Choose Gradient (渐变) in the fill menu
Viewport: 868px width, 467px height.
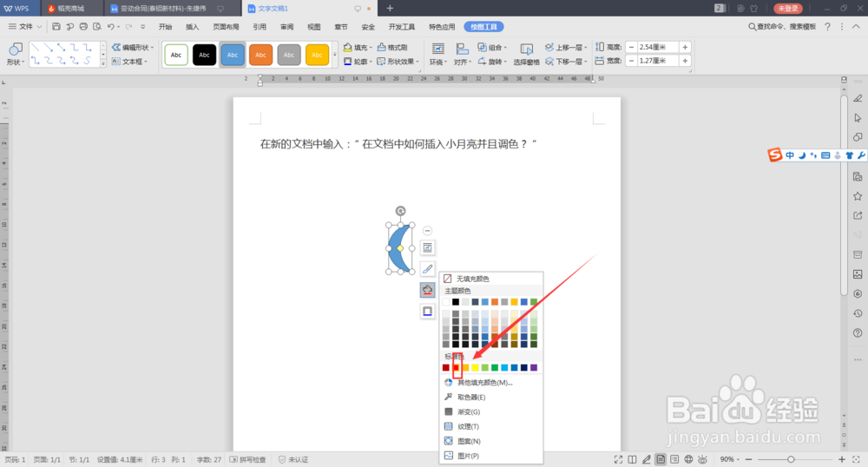tap(491, 411)
